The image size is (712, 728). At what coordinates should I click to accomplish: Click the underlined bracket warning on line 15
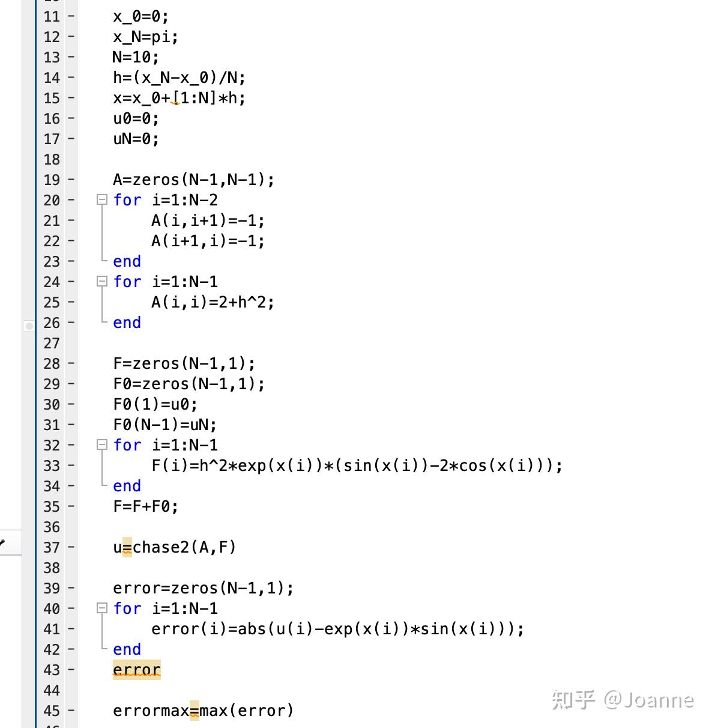(x=176, y=98)
